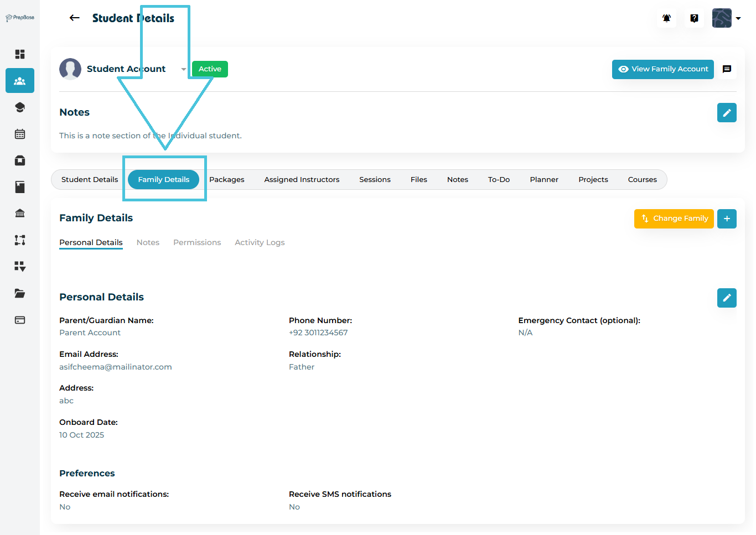This screenshot has width=756, height=535.
Task: Click the Active status badge
Action: pos(210,69)
